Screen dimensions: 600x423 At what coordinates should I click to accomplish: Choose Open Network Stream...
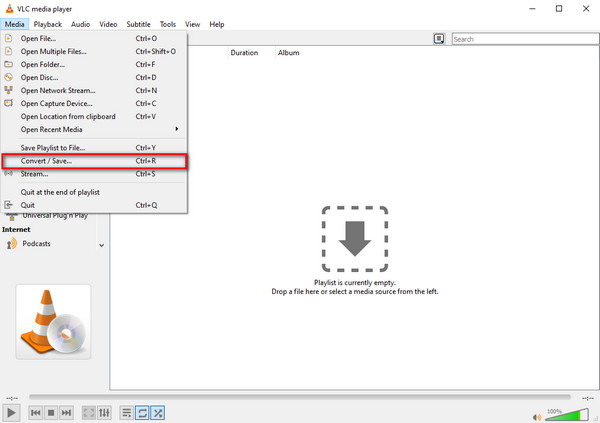94,90
